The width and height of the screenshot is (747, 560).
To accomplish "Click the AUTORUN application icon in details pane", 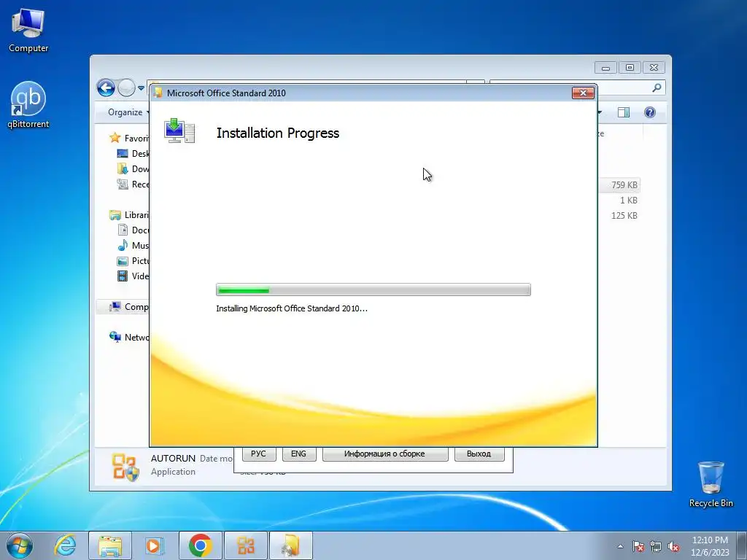I will click(125, 467).
